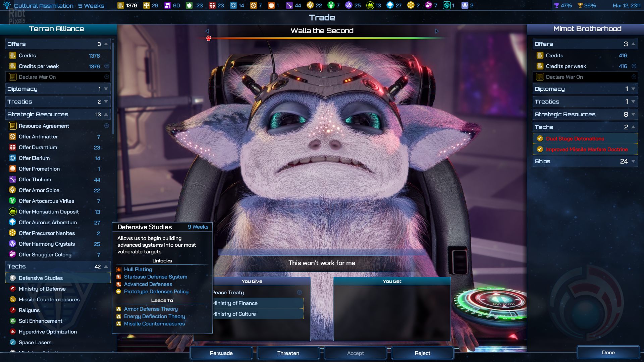Select Defensive Studies tech in list
The image size is (644, 362).
41,278
